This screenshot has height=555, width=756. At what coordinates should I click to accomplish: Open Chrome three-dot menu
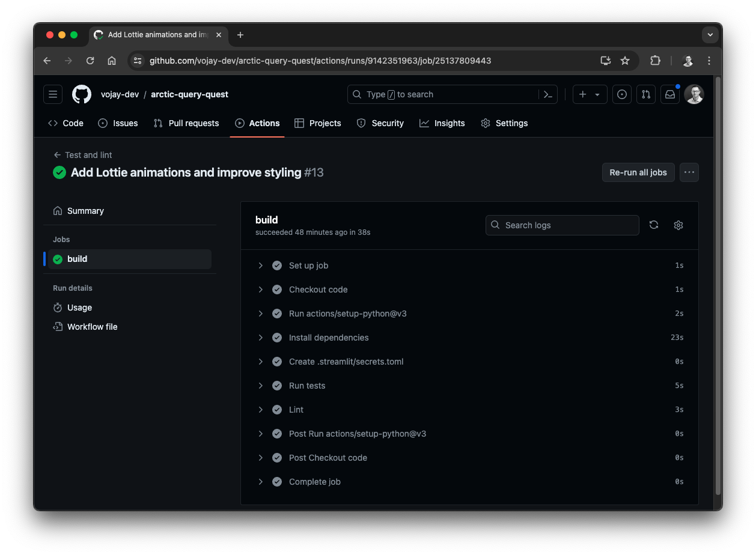(x=709, y=61)
